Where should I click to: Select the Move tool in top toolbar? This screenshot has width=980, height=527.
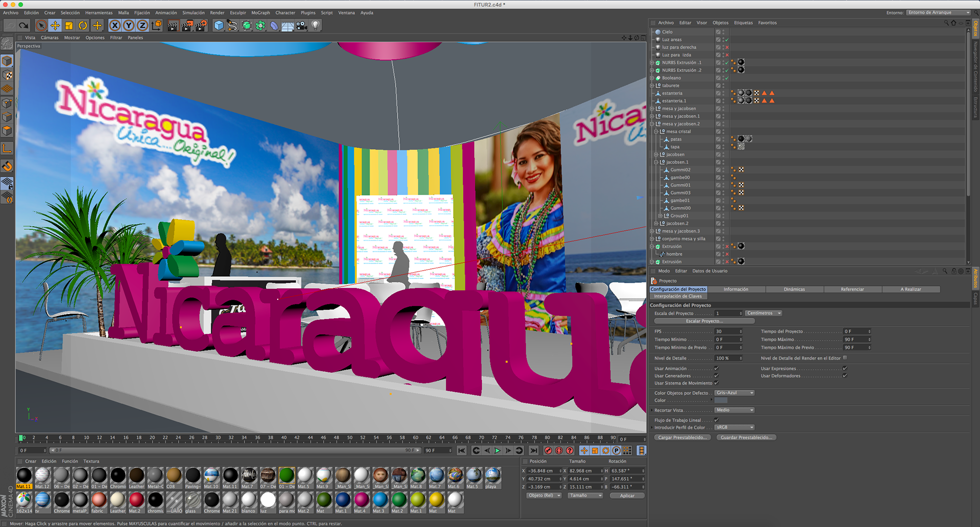tap(55, 25)
